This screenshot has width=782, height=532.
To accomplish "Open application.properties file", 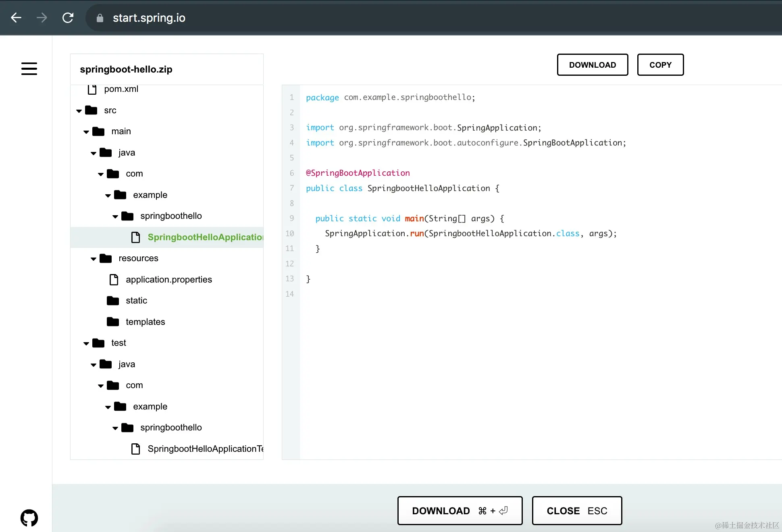I will point(169,279).
